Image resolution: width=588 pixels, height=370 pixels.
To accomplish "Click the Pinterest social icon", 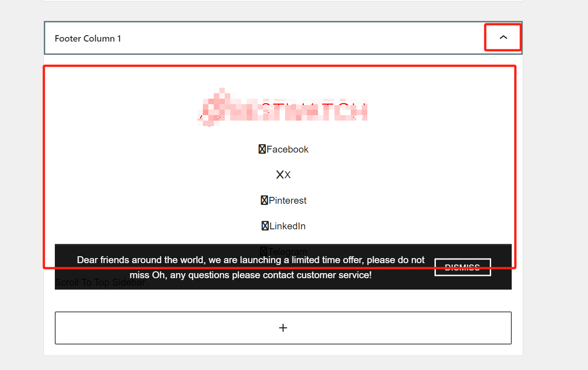I will pyautogui.click(x=265, y=201).
